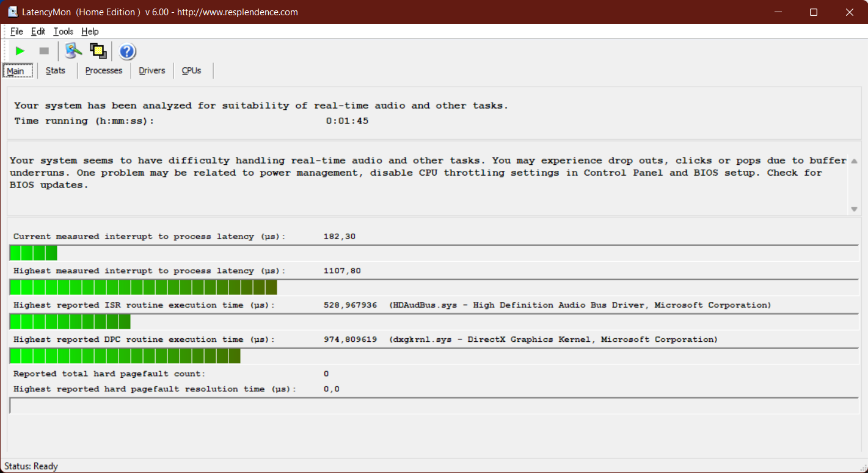Viewport: 868px width, 473px height.
Task: Switch to the Stats tab
Action: tap(56, 71)
